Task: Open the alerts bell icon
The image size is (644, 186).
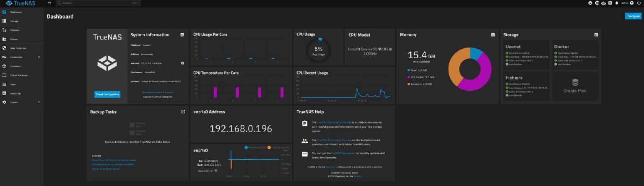Action: [617, 3]
